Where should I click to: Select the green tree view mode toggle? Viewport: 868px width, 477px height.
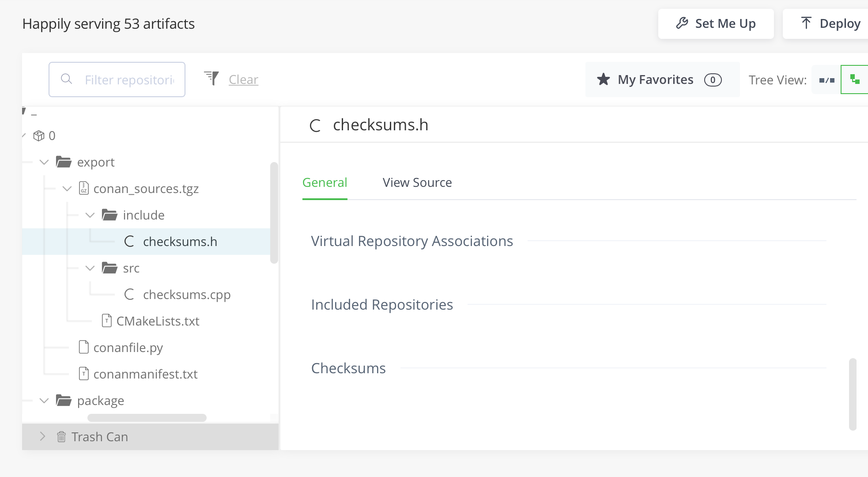(854, 79)
